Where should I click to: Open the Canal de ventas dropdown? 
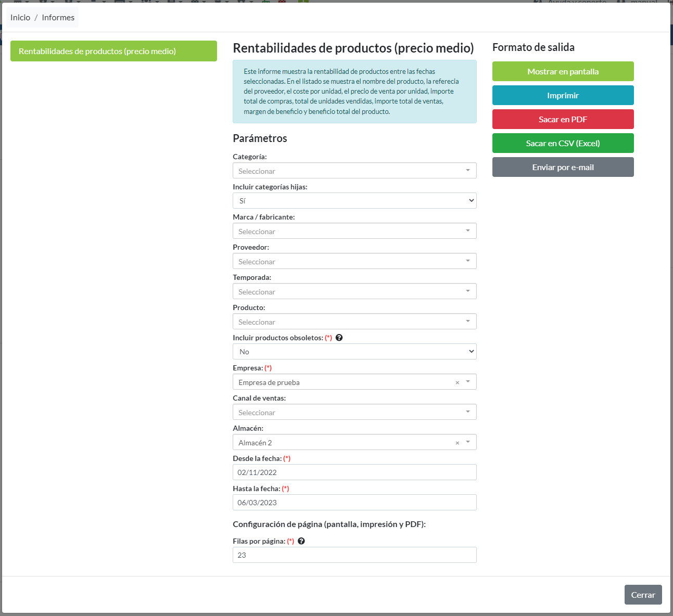354,412
